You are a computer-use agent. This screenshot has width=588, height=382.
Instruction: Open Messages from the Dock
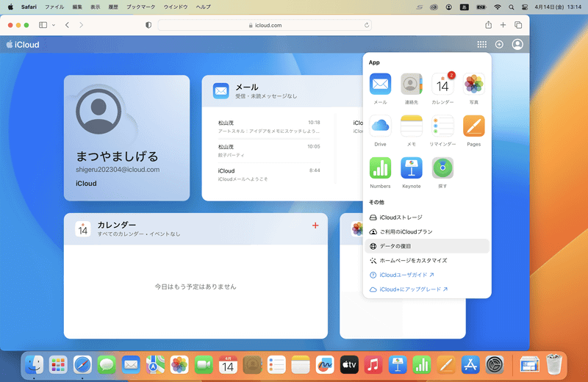pyautogui.click(x=107, y=365)
